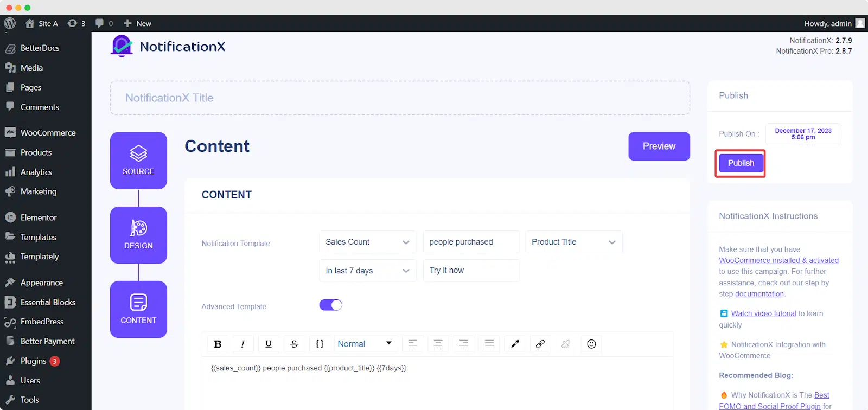Viewport: 868px width, 410px height.
Task: Go to the SOURCE step tab
Action: point(138,161)
